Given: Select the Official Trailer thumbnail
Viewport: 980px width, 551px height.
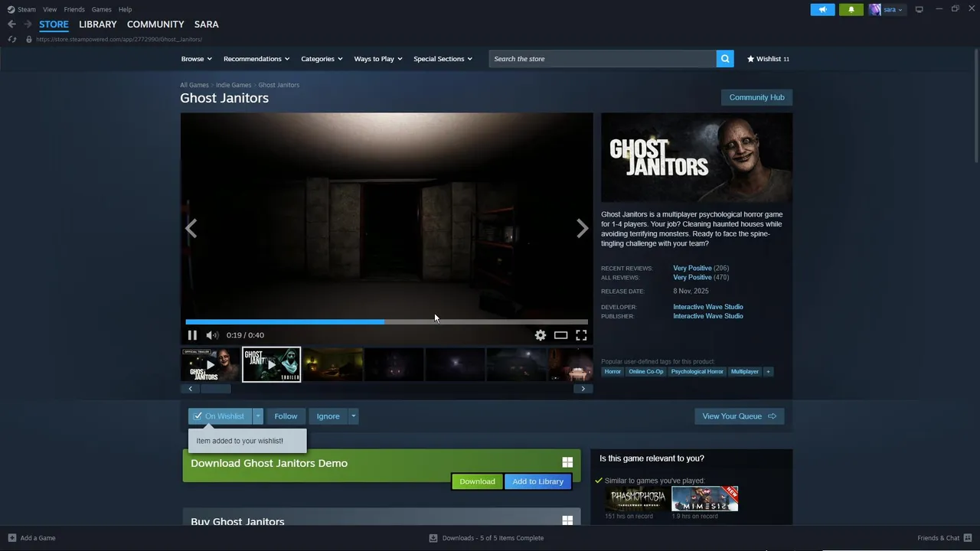Looking at the screenshot, I should [210, 364].
